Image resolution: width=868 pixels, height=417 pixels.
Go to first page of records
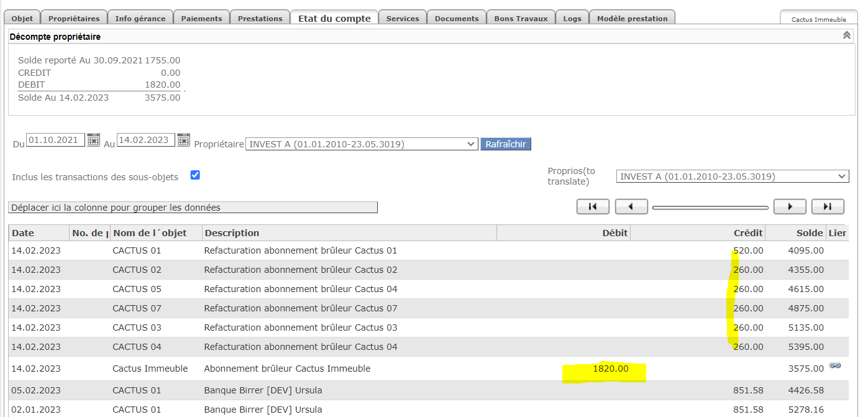click(x=592, y=207)
